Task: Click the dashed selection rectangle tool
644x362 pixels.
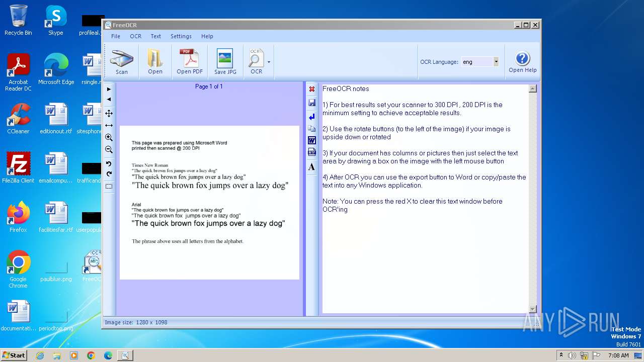Action: click(x=109, y=186)
